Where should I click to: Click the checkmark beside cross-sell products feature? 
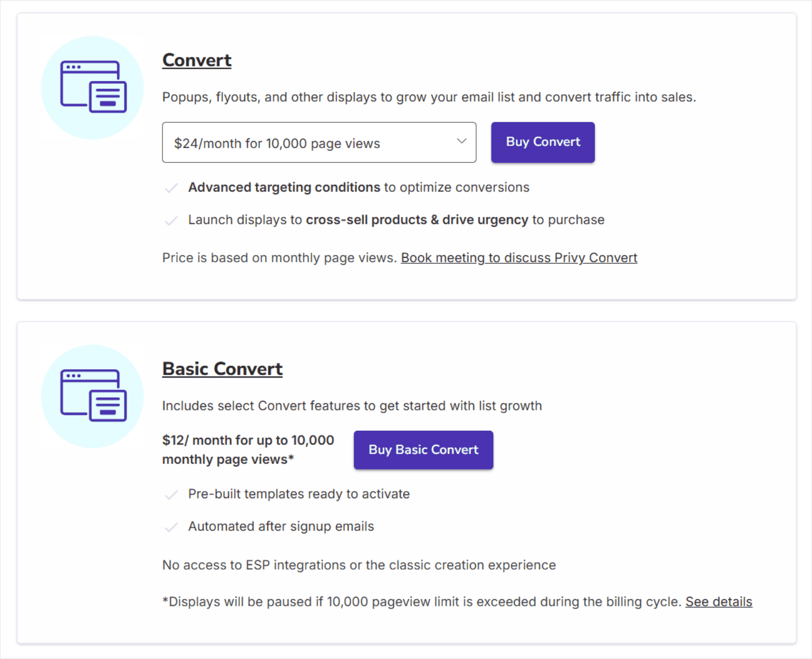pyautogui.click(x=172, y=220)
